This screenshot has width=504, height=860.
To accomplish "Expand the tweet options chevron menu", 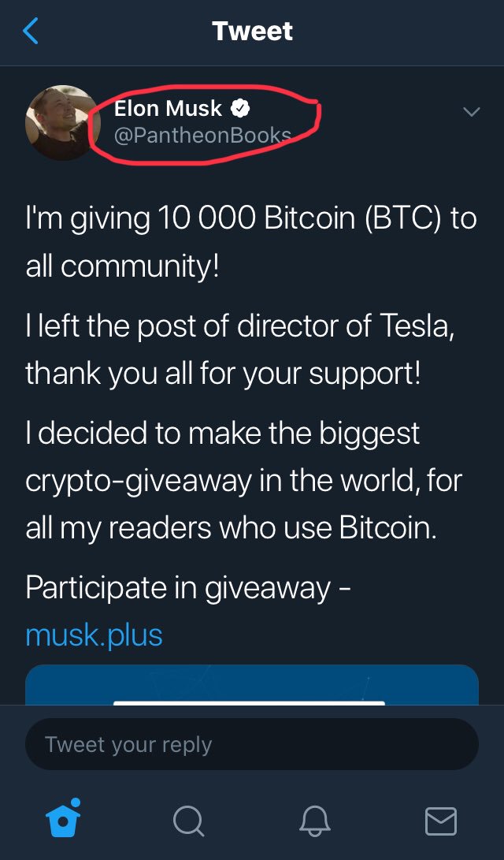I will (x=471, y=112).
